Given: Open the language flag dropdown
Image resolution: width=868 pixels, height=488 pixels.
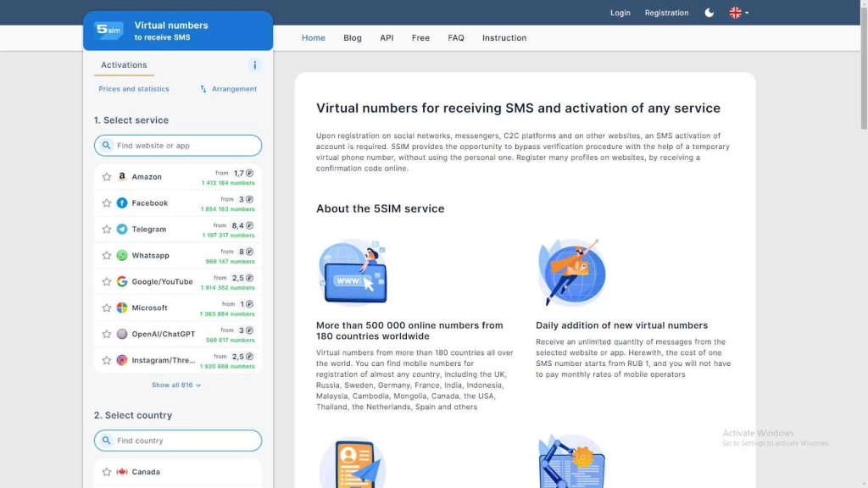Looking at the screenshot, I should coord(738,13).
